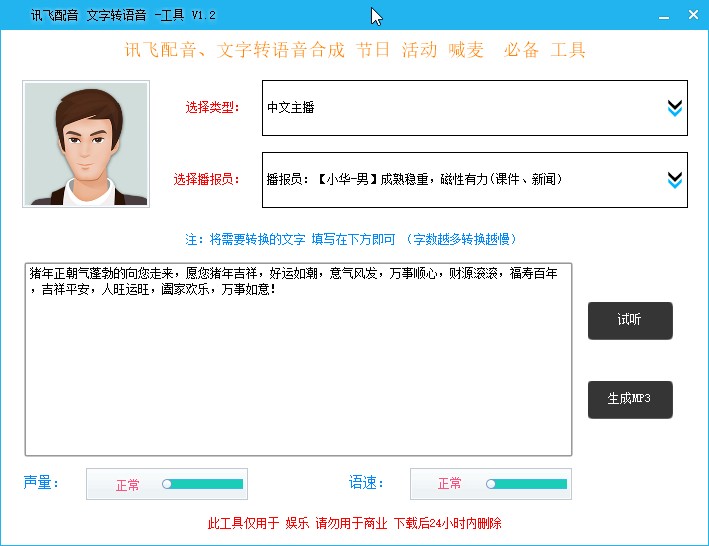Expand the 选择播报员 dropdown showing 小华-男

tap(475, 180)
